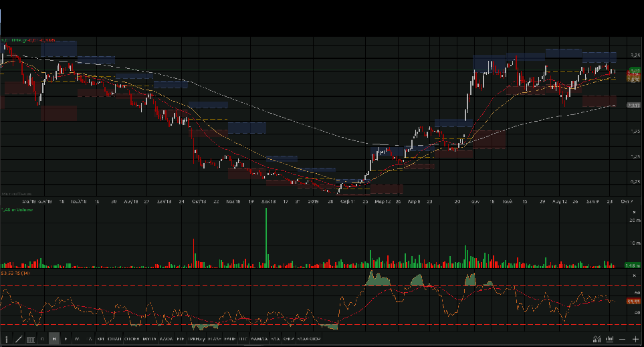Click the symbol price info text at top-left
The width and height of the screenshot is (644, 347).
point(27,40)
